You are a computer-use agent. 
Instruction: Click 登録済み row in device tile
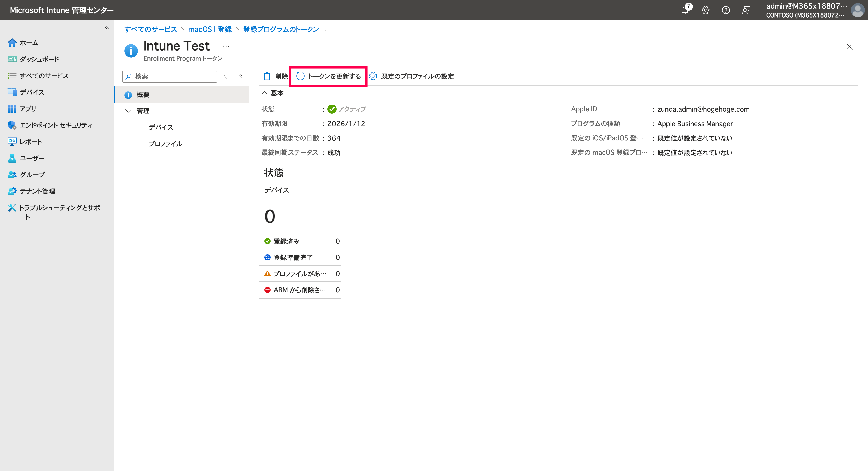tap(300, 241)
